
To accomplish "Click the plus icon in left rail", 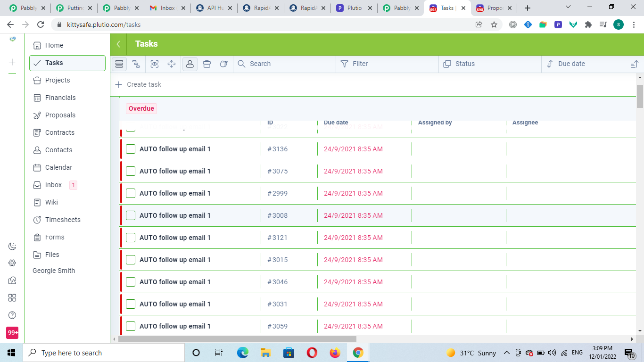I will click(12, 62).
